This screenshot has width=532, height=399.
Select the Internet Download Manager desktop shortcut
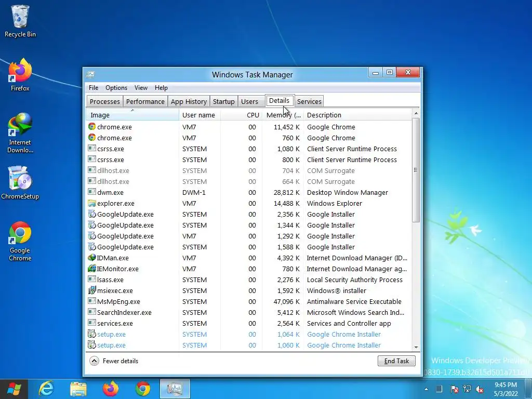tap(20, 133)
